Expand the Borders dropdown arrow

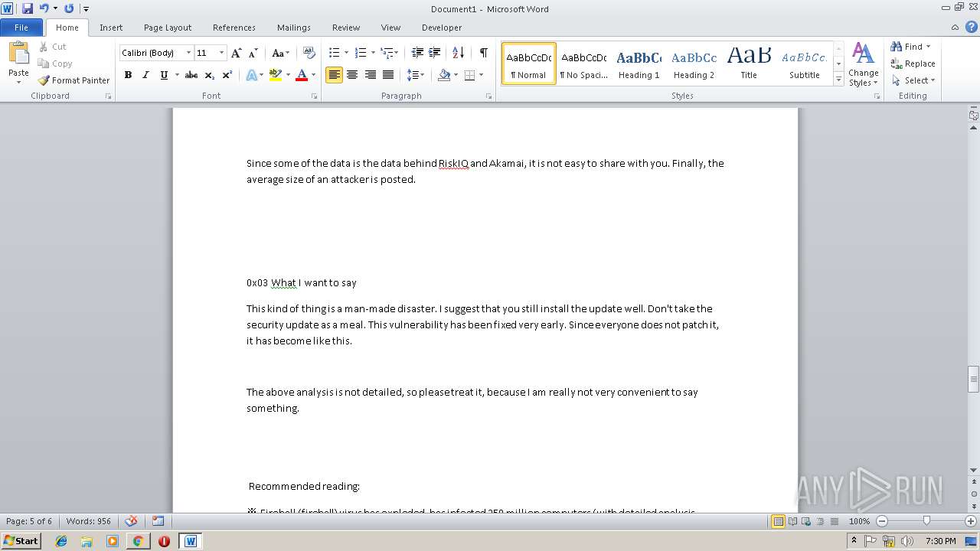(x=481, y=75)
